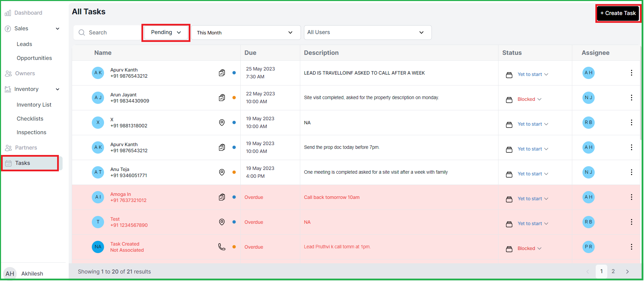The height and width of the screenshot is (281, 644).
Task: Focus the Search tasks field
Action: [x=107, y=33]
